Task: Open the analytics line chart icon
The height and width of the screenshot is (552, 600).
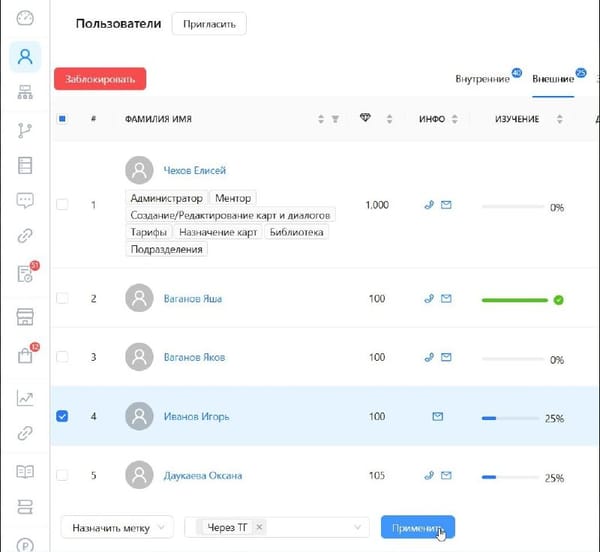Action: point(25,398)
